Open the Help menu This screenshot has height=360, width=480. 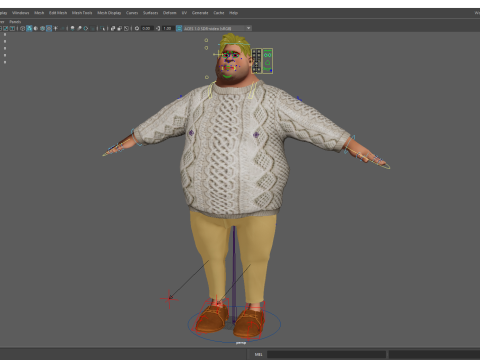[x=233, y=13]
